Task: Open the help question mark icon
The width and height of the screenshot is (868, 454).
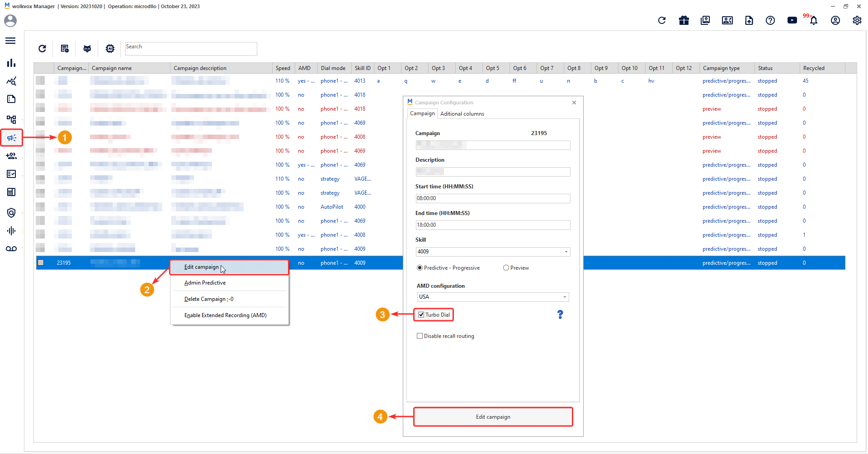Action: pyautogui.click(x=770, y=20)
